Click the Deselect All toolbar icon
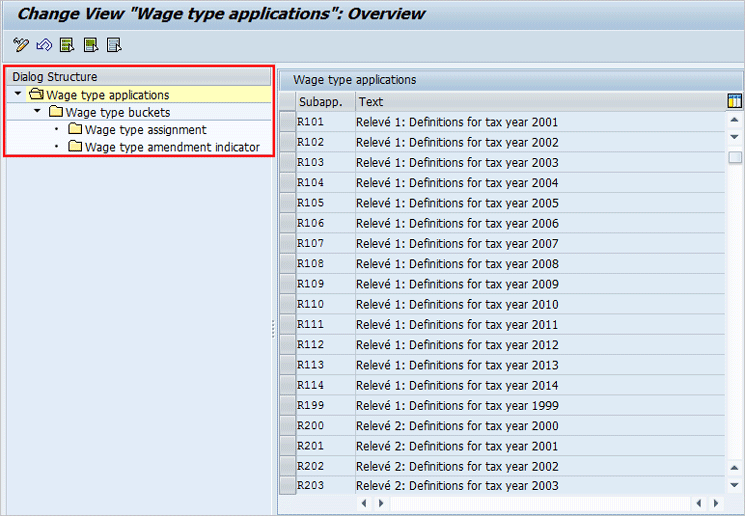Image resolution: width=745 pixels, height=516 pixels. [114, 44]
